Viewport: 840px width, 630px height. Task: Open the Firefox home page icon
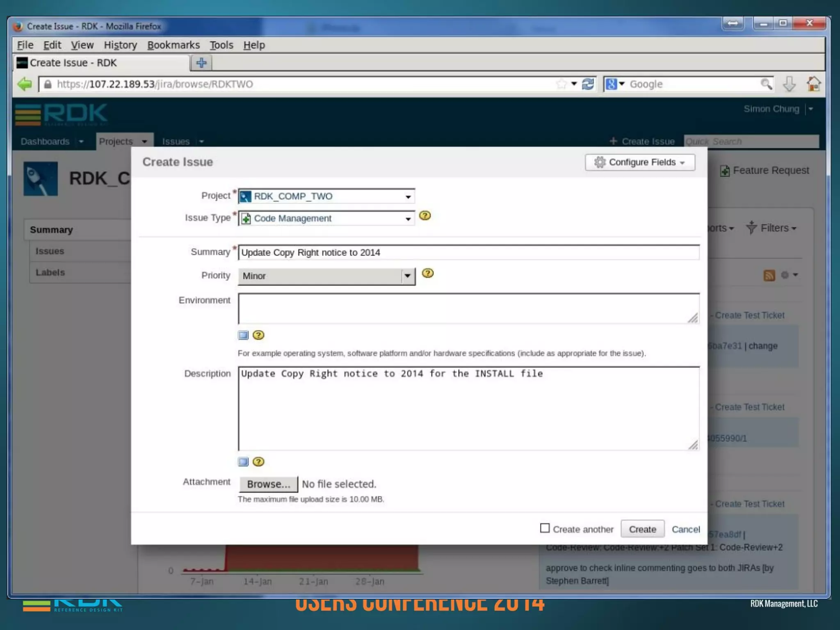click(813, 84)
